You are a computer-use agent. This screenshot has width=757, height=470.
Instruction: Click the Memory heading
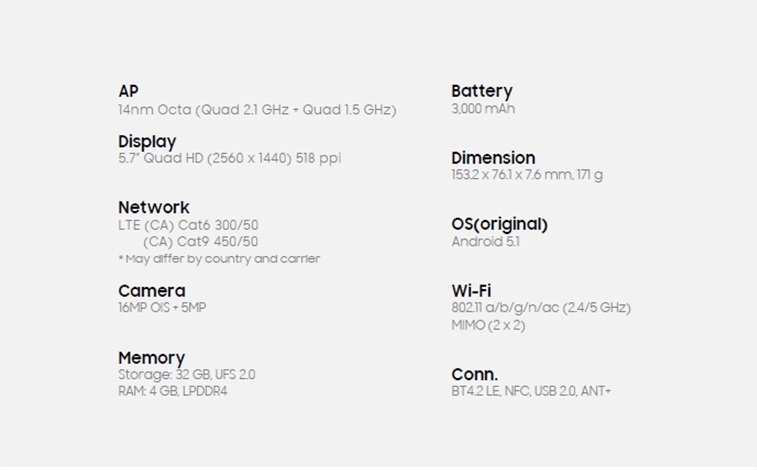pyautogui.click(x=152, y=358)
